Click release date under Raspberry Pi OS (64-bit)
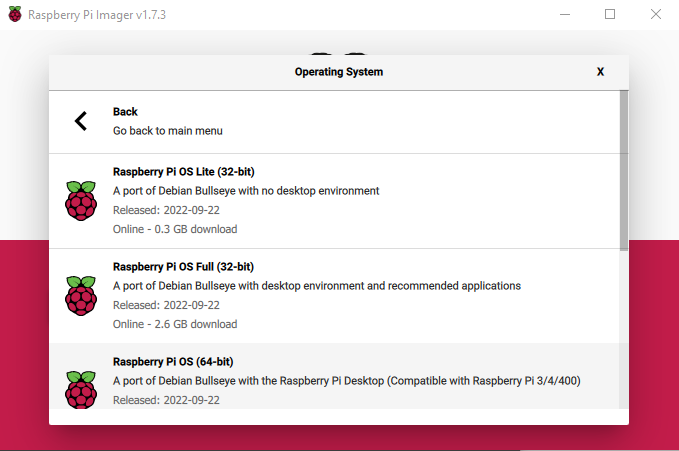Image resolution: width=679 pixels, height=451 pixels. 166,400
